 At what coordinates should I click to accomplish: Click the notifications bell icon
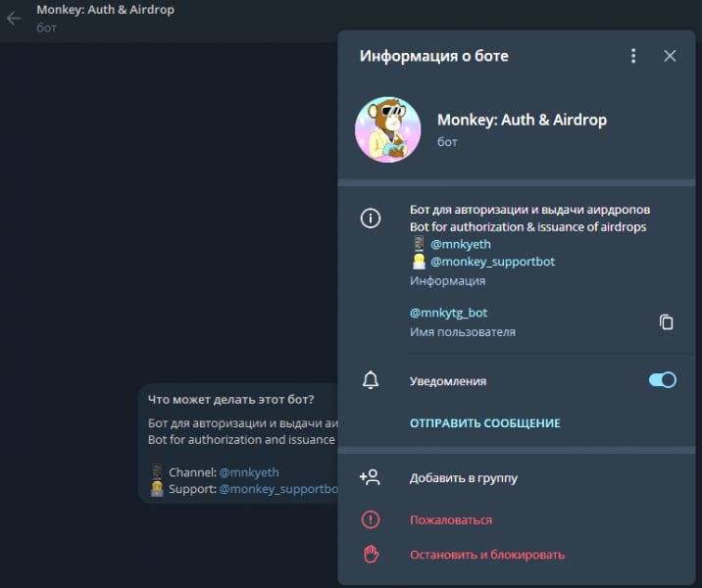pyautogui.click(x=371, y=381)
